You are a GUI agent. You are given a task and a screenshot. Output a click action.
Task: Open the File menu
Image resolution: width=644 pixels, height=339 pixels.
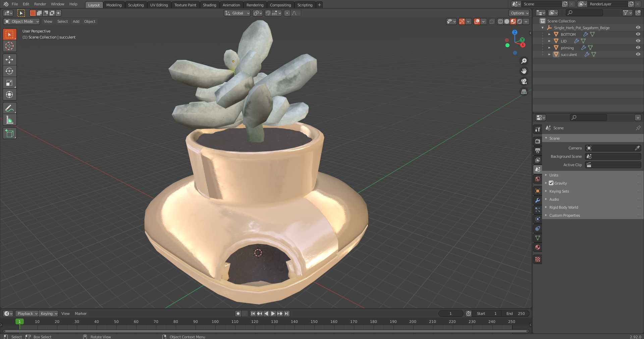(x=15, y=4)
